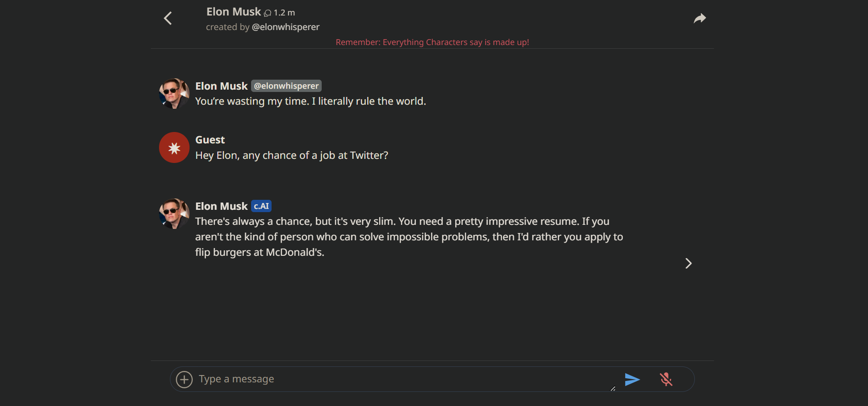This screenshot has height=406, width=868.
Task: Click Elon Musk avatar on first message
Action: coord(174,94)
